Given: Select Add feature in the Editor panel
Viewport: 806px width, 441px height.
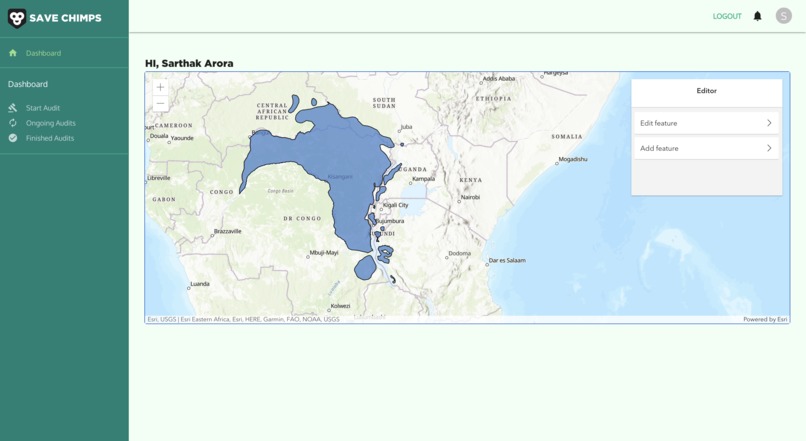Looking at the screenshot, I should [x=706, y=148].
